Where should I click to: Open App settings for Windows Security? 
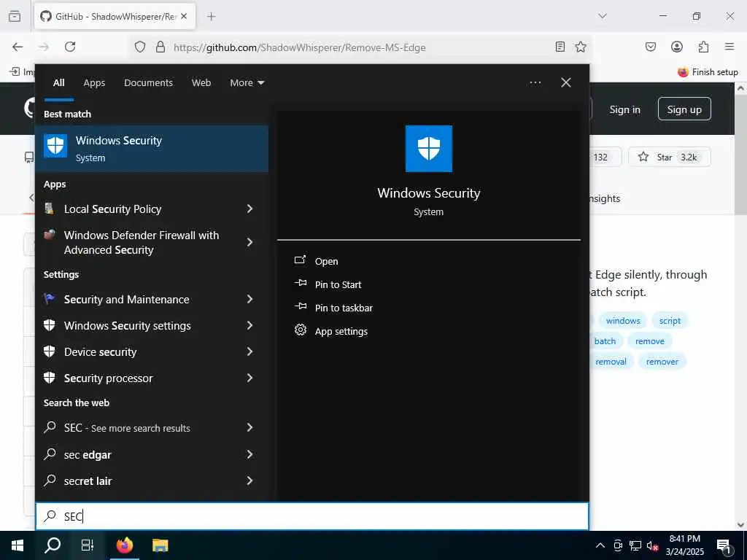[341, 332]
